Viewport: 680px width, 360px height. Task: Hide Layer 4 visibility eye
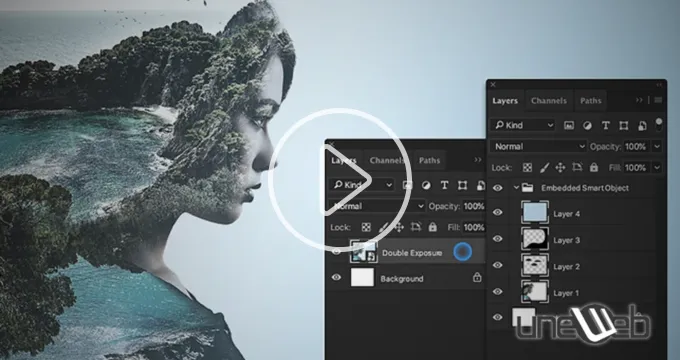click(x=497, y=212)
